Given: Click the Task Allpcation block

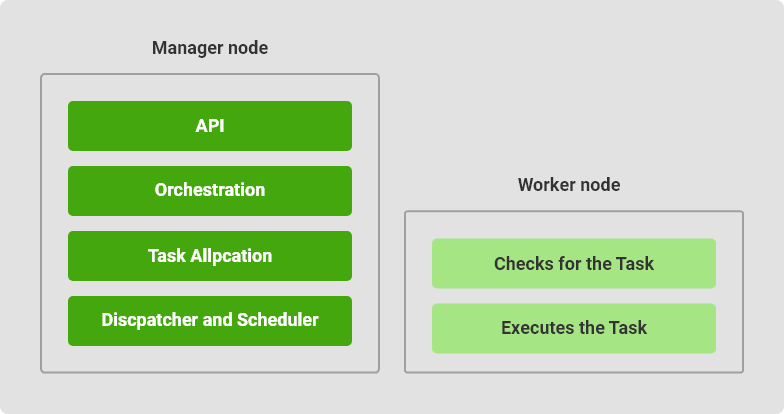Looking at the screenshot, I should click(x=210, y=256).
